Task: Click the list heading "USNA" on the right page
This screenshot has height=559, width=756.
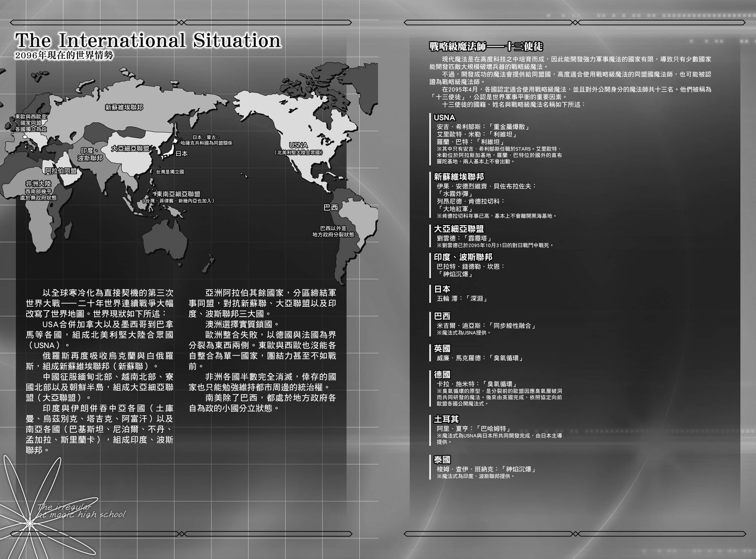Action: pyautogui.click(x=444, y=118)
